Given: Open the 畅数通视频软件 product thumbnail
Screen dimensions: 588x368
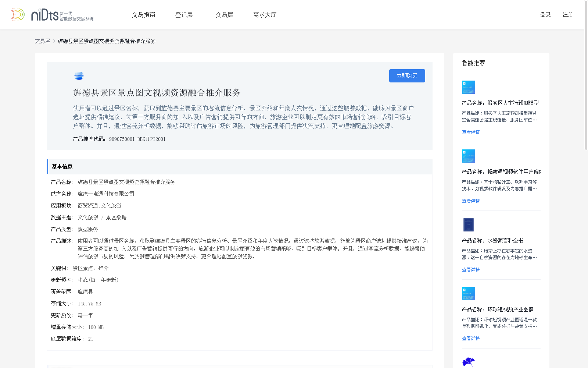Looking at the screenshot, I should (469, 156).
